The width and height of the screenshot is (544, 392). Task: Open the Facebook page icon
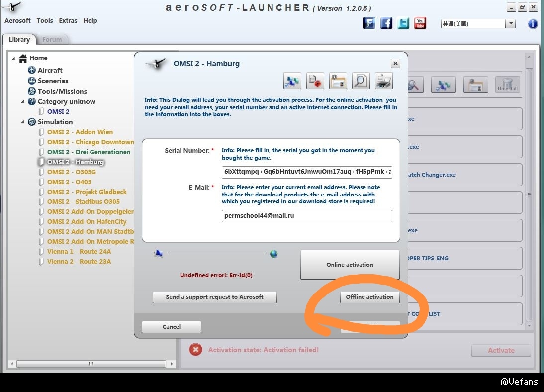(x=386, y=23)
